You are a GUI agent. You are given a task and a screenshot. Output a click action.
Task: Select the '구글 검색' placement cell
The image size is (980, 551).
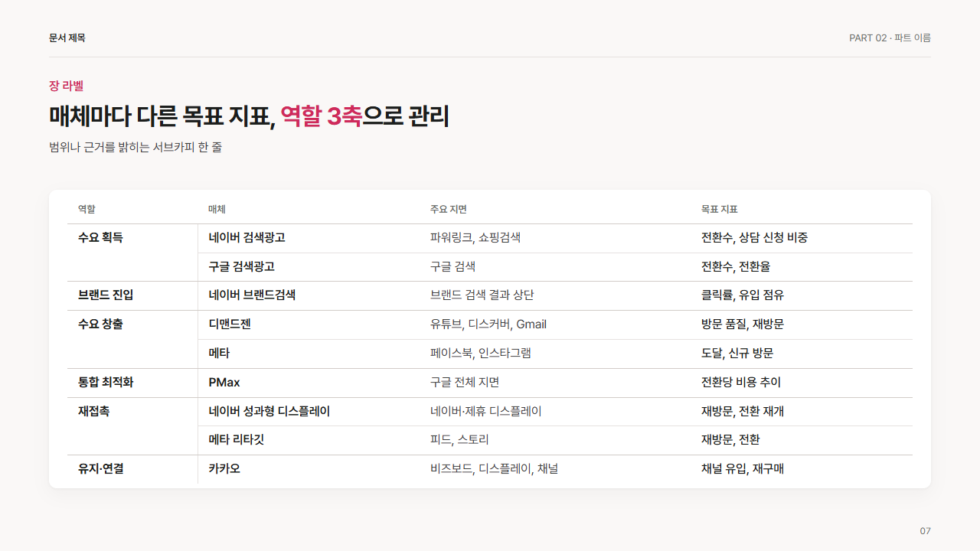pos(452,266)
